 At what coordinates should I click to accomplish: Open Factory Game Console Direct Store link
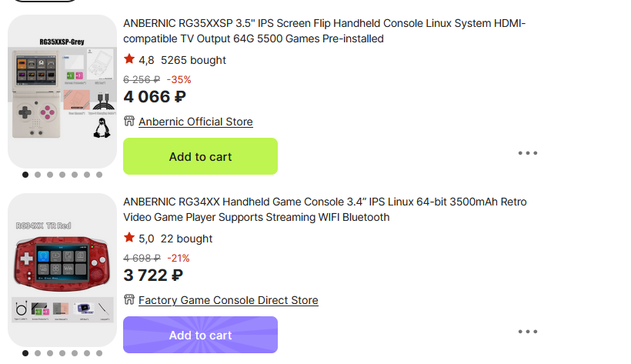tap(228, 300)
